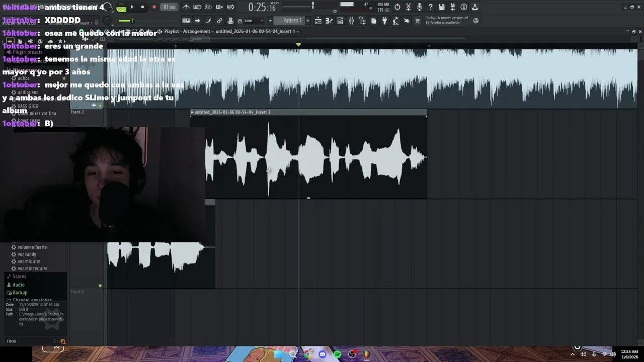This screenshot has height=362, width=644.
Task: Open the Mixer view icon
Action: tap(351, 21)
